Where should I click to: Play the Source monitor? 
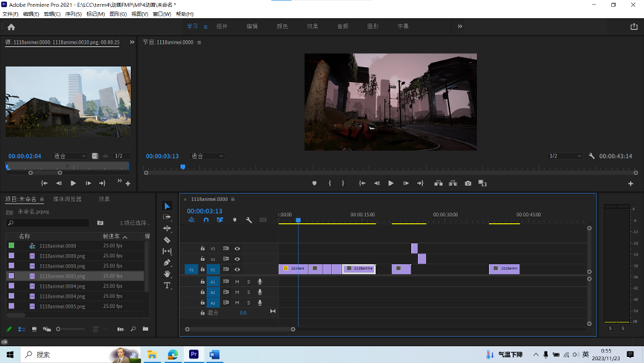[x=73, y=183]
